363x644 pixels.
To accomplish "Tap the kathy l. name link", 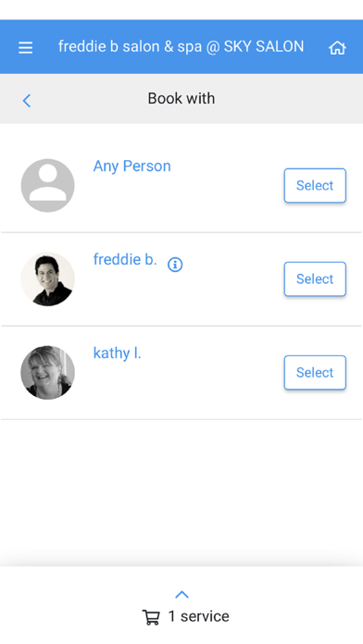I will point(118,353).
